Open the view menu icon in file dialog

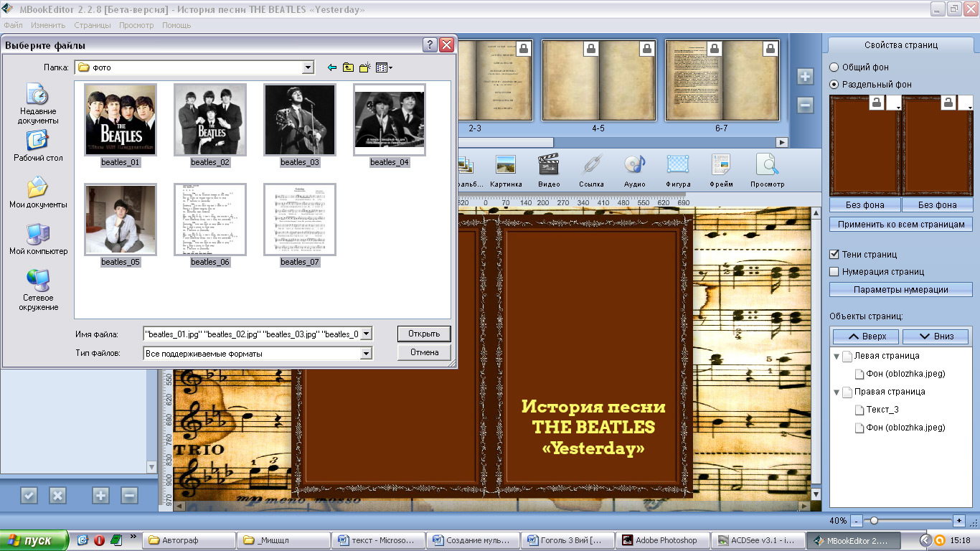pyautogui.click(x=384, y=67)
